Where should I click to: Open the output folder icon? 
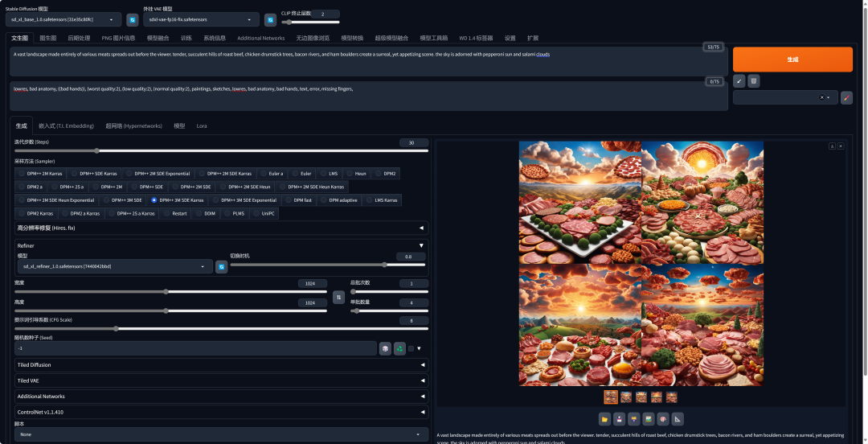[x=604, y=418]
